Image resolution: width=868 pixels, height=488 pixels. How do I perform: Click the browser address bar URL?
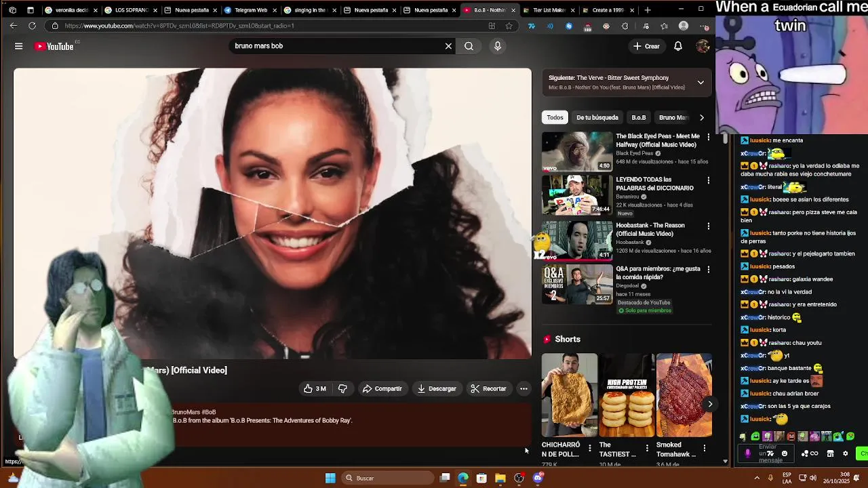click(x=180, y=26)
